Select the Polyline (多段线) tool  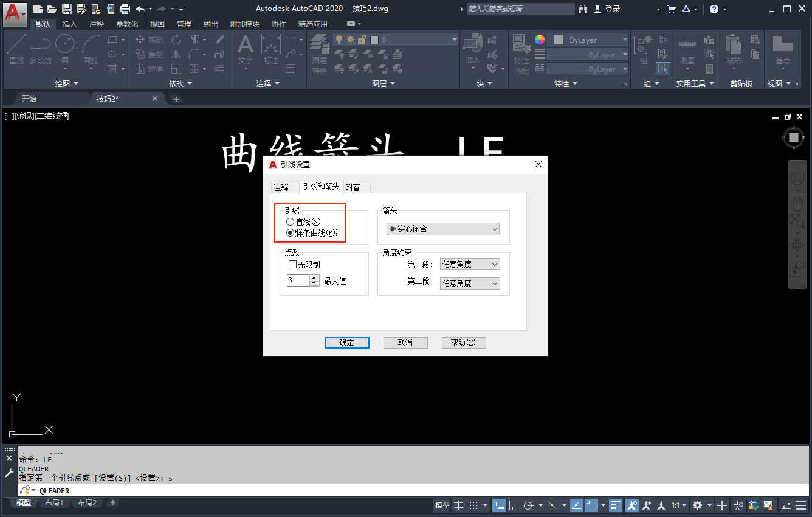41,49
